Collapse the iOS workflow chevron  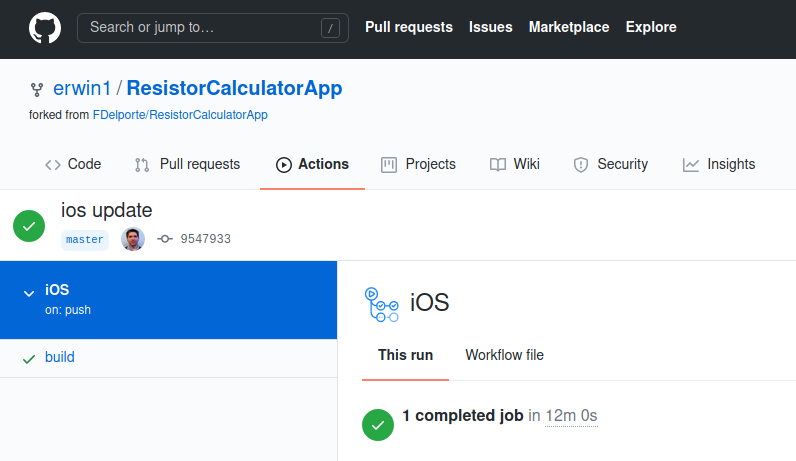pyautogui.click(x=29, y=293)
